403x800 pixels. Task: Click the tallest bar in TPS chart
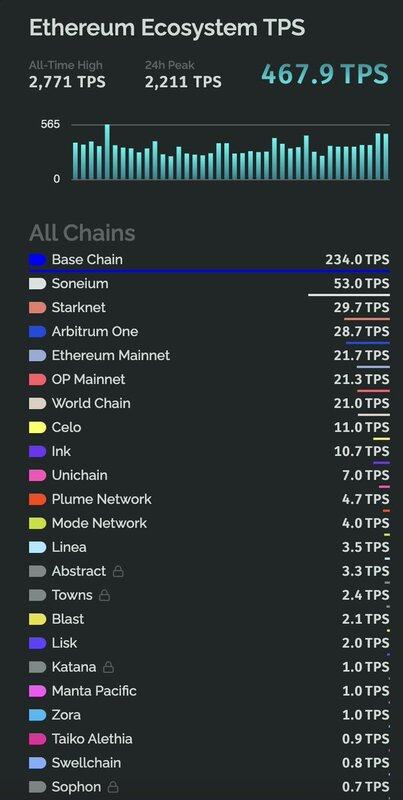click(x=107, y=152)
